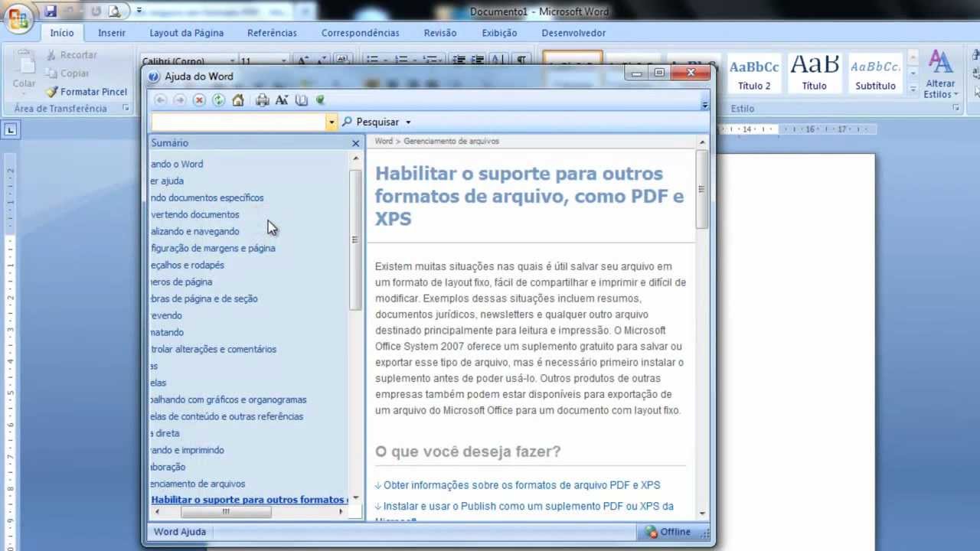Open 'balhando com gráficos e organogramas' topic

point(229,399)
